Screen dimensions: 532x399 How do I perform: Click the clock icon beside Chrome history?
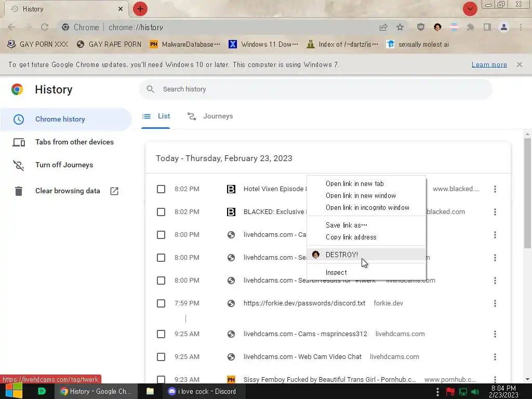tap(19, 119)
